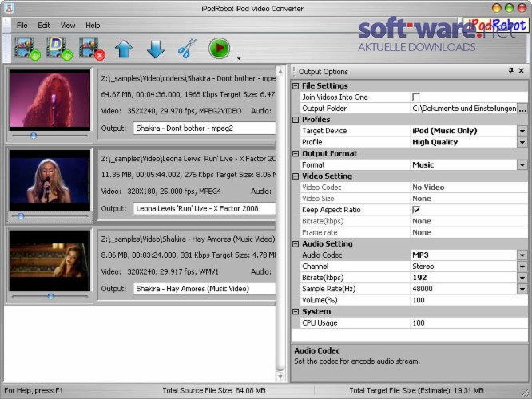Select the 'Audio Codec' property row label
The image size is (532, 399).
click(x=322, y=255)
